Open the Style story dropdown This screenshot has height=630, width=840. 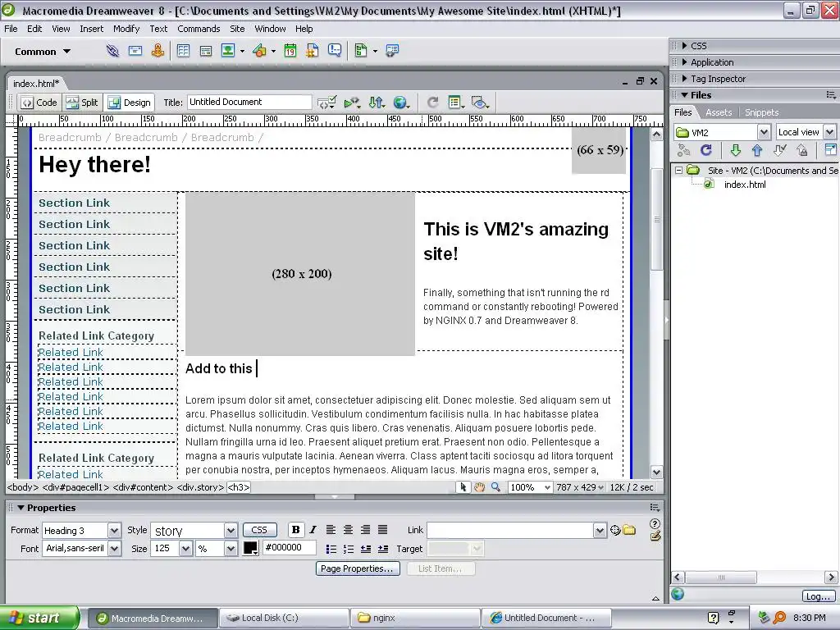coord(231,531)
